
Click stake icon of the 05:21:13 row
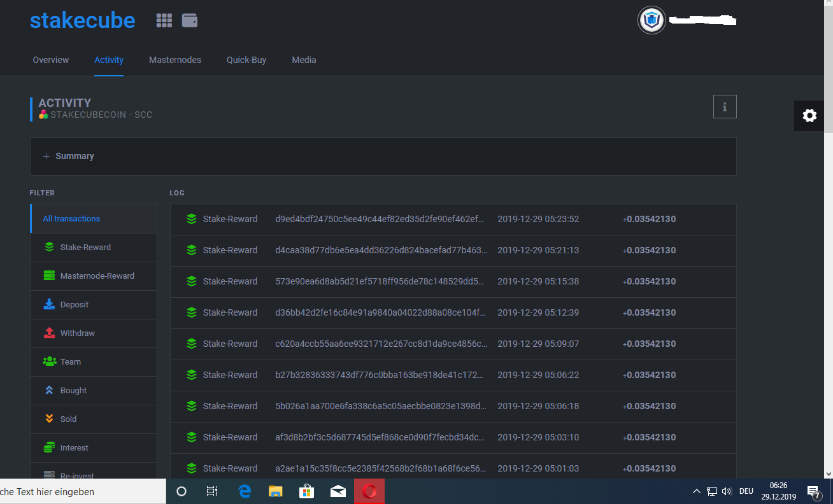tap(191, 250)
